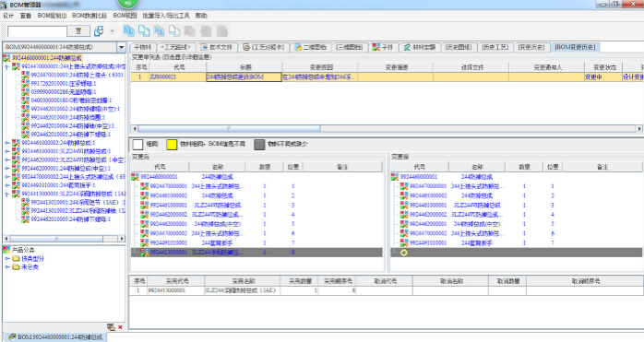Click the first blue copy documents toolbar icon

click(x=129, y=30)
